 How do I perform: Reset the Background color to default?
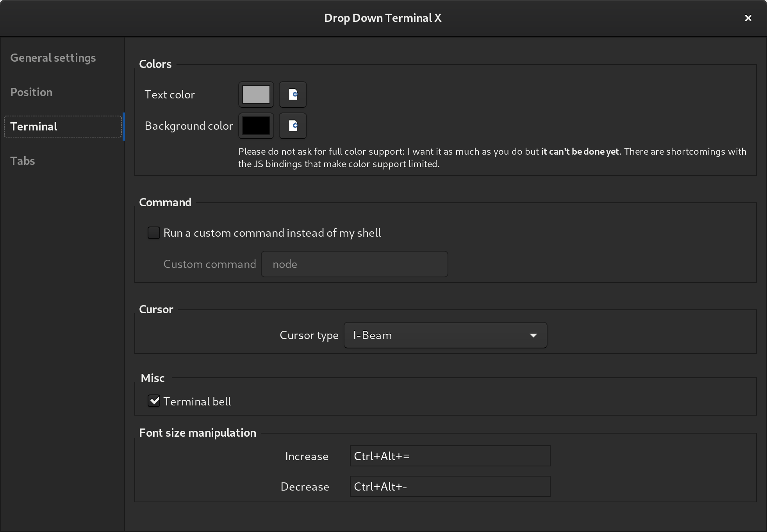coord(293,126)
